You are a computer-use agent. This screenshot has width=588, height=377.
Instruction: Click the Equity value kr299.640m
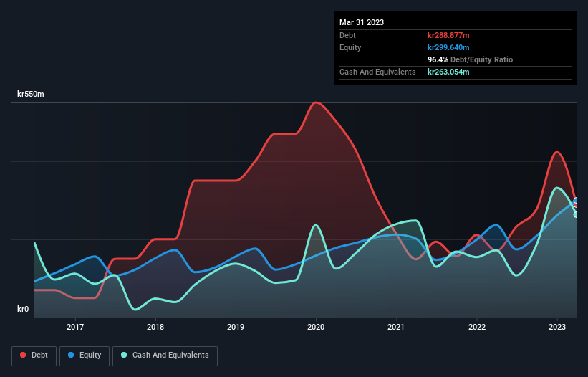pos(448,47)
